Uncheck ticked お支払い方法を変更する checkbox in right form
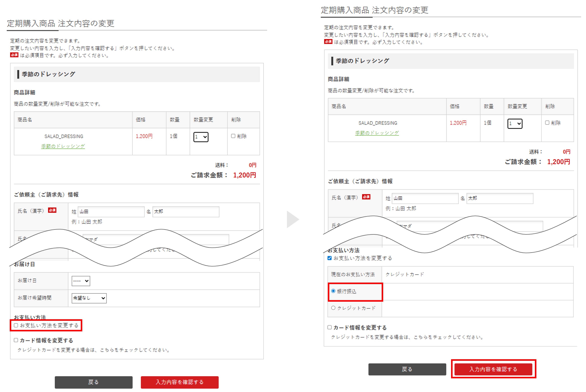This screenshot has width=586, height=392. click(329, 258)
